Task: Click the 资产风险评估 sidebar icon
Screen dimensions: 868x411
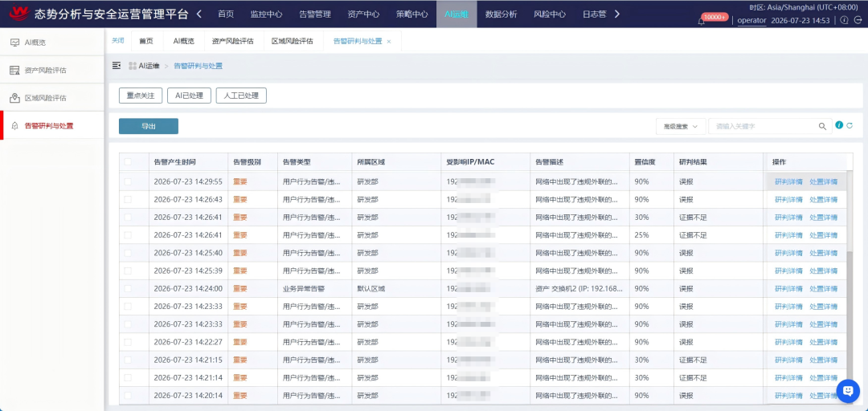Action: (15, 71)
